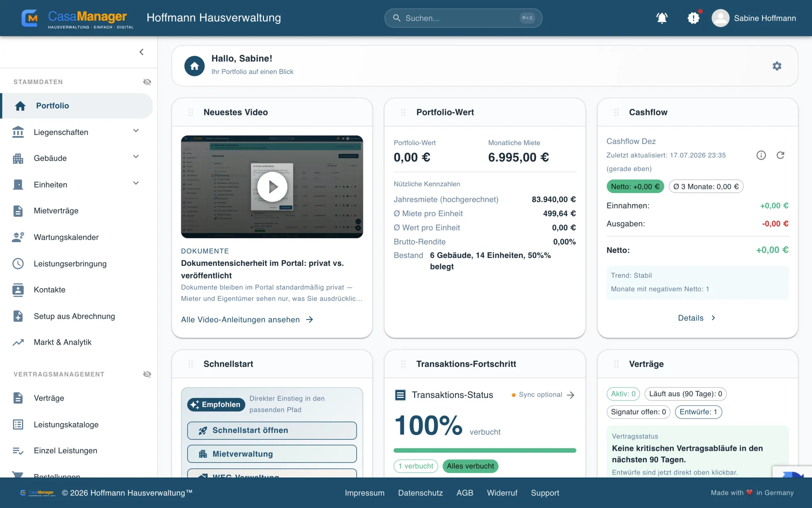Refresh the Cashflow data
The image size is (812, 508).
point(780,155)
